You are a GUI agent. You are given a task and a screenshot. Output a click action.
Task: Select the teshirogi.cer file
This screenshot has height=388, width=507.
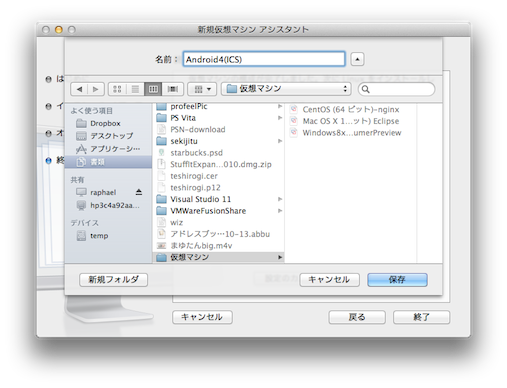point(218,176)
